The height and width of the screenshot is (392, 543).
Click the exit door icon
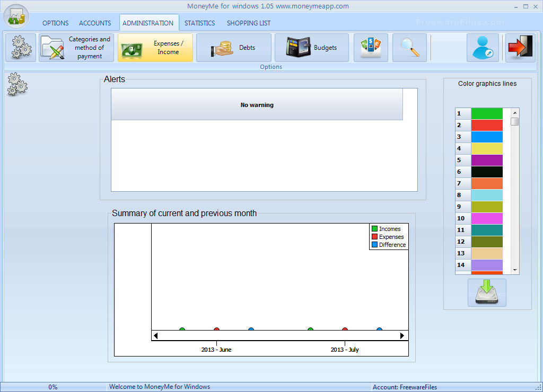coord(520,48)
